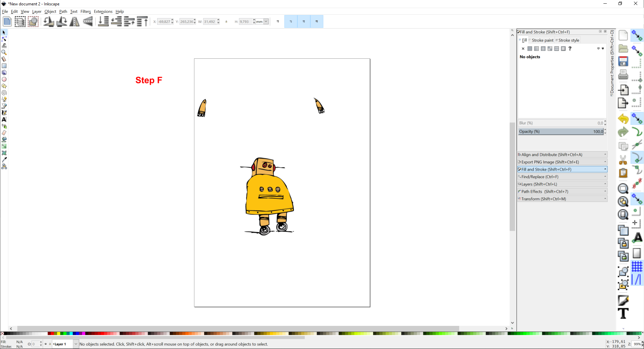Rotate selection 90 degrees counterclockwise
Image resolution: width=644 pixels, height=349 pixels.
click(49, 21)
